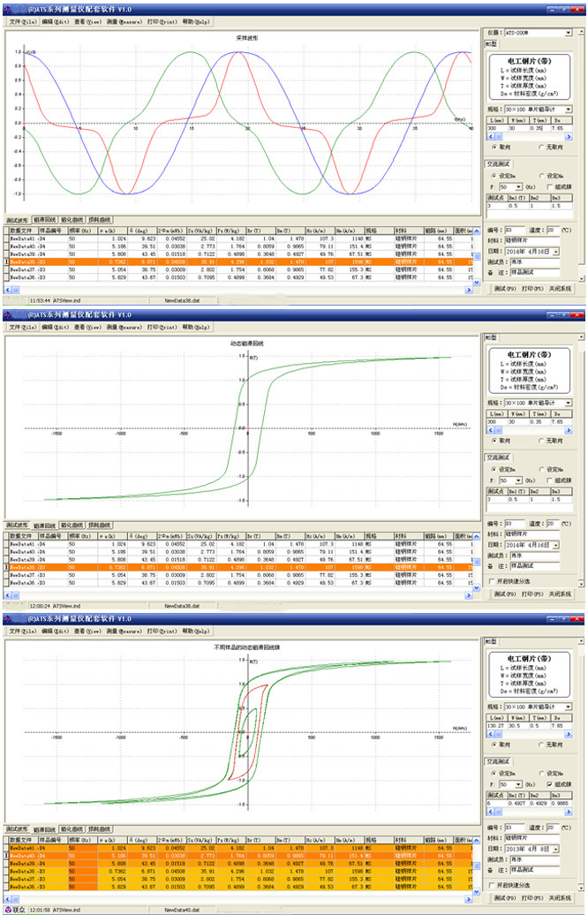This screenshot has height=915, width=588.
Task: Select NewData41.D4 row in top window
Action: pos(240,238)
